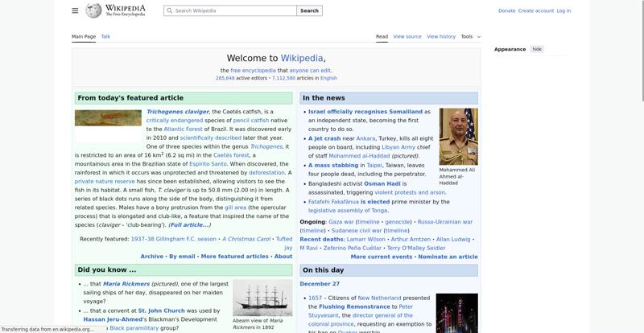Open the View history tab
This screenshot has height=333, width=644.
coord(441,36)
